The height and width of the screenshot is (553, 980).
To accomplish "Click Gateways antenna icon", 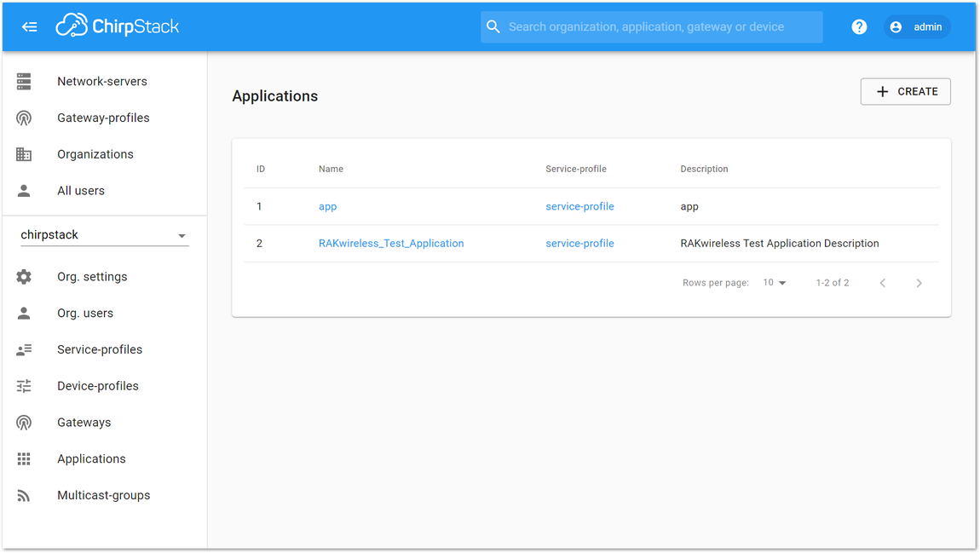I will [x=24, y=423].
